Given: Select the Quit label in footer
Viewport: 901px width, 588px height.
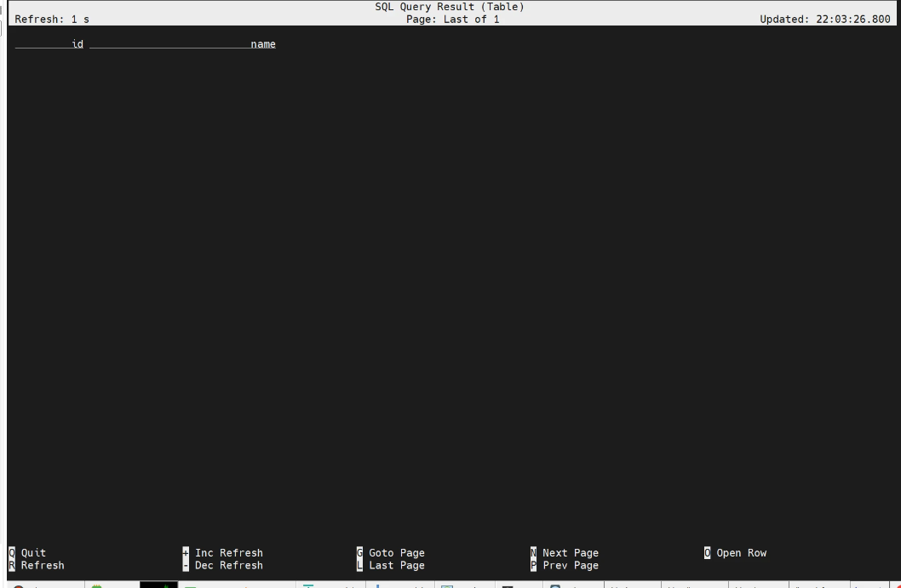Looking at the screenshot, I should tap(34, 553).
